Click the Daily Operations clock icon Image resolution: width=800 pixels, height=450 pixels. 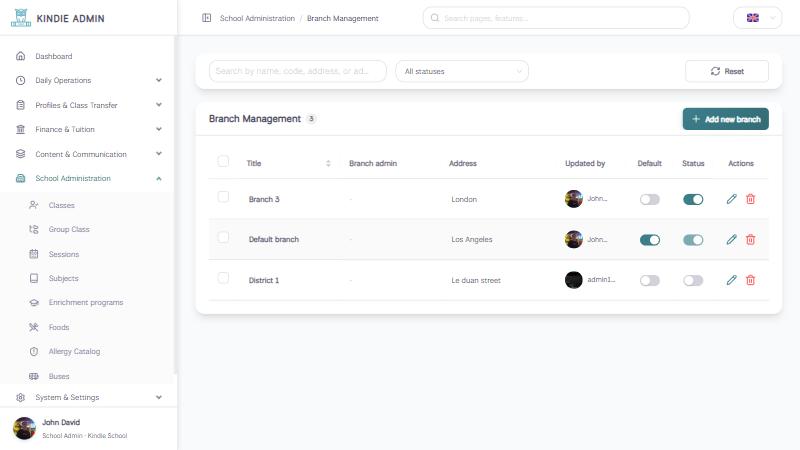pyautogui.click(x=20, y=80)
